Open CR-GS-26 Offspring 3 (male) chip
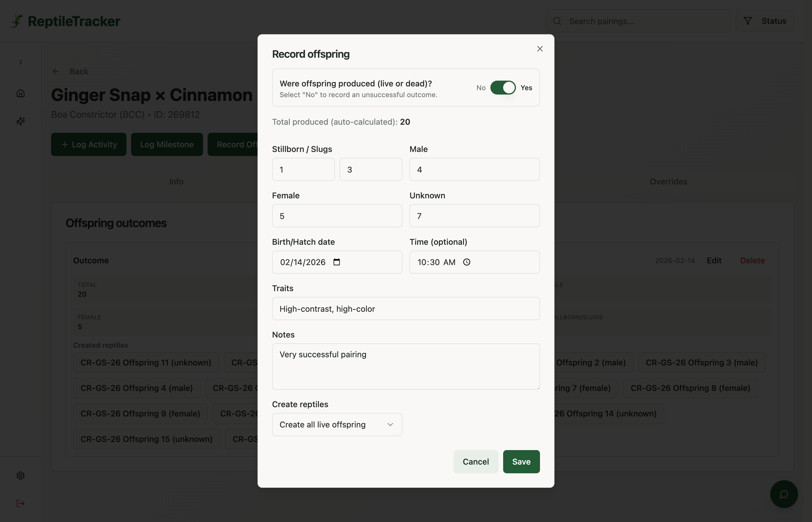This screenshot has width=812, height=522. click(702, 362)
